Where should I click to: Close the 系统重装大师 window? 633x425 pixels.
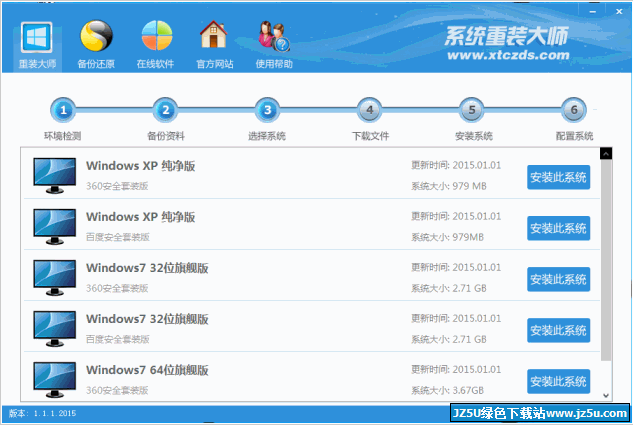coord(619,12)
